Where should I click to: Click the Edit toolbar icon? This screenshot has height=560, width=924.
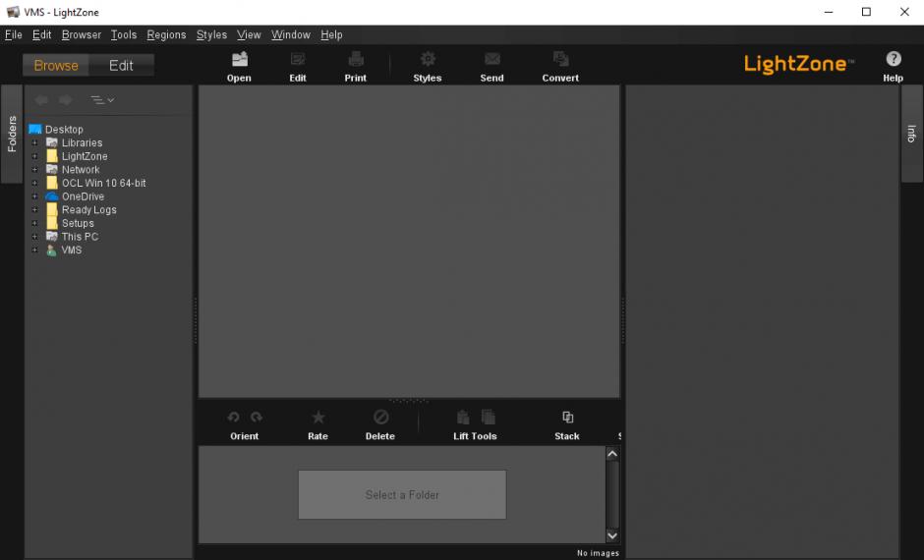click(x=298, y=59)
